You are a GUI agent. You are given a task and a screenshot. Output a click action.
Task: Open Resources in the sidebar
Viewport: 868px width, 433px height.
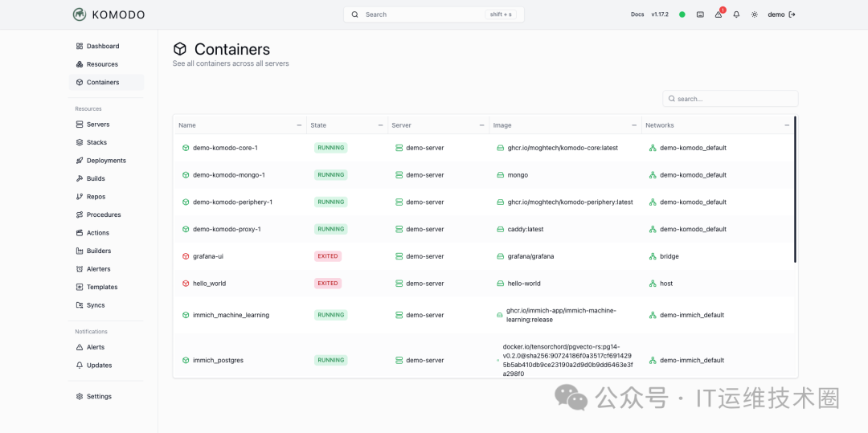106,64
